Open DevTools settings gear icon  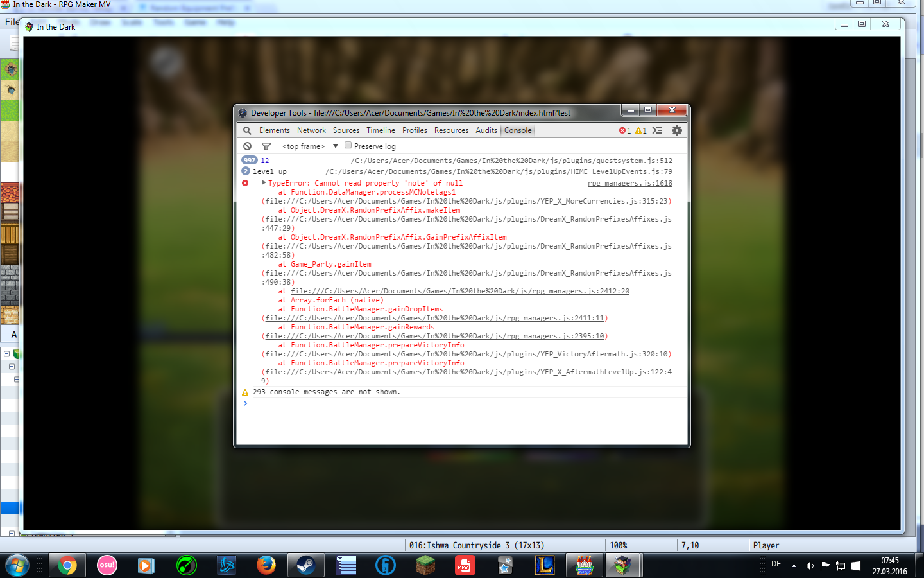(677, 130)
